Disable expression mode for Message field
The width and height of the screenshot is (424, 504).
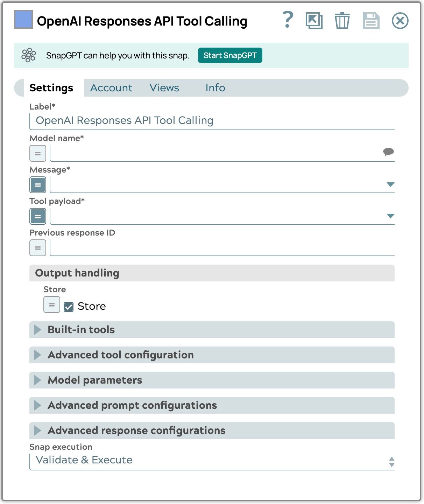point(38,185)
